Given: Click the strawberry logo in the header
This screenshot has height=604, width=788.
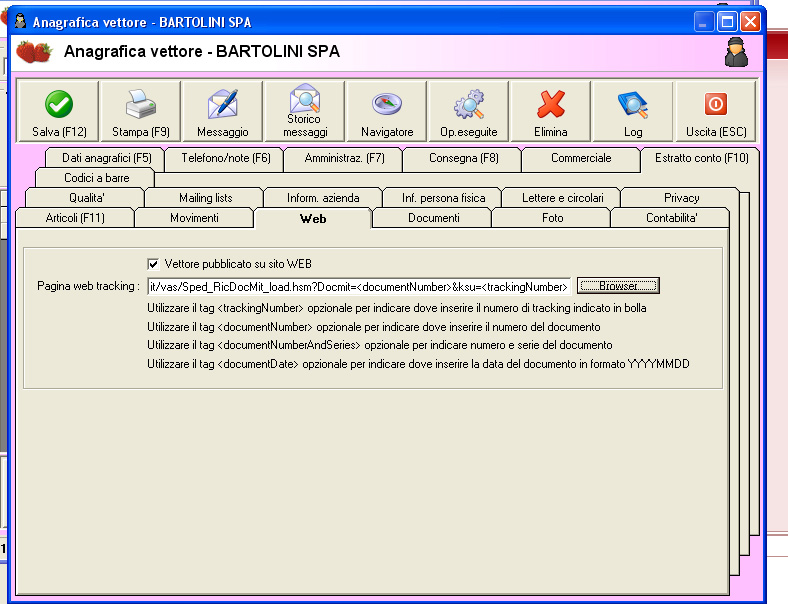Looking at the screenshot, I should pos(34,52).
